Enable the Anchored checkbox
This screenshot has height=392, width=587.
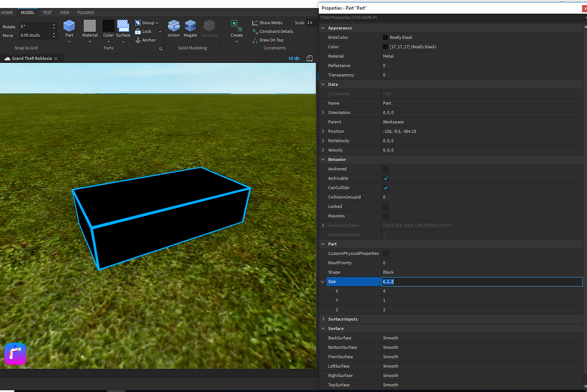[x=385, y=168]
